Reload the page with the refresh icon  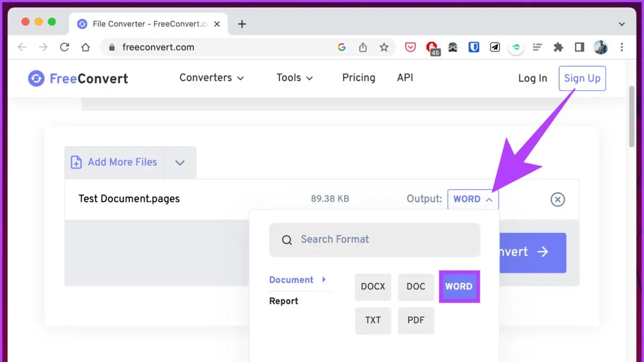click(64, 47)
